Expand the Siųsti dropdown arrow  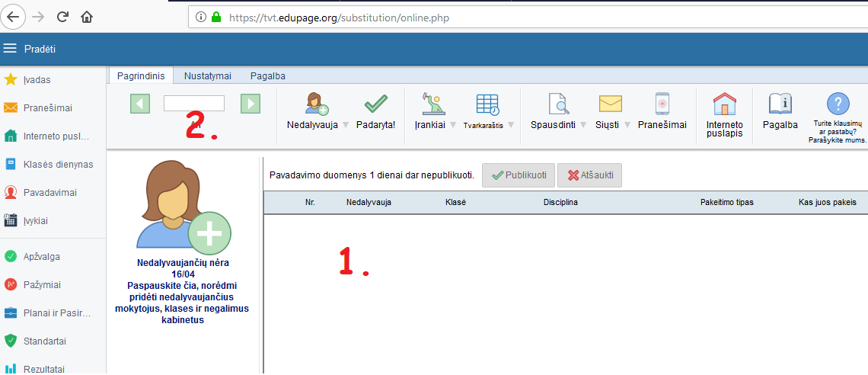point(627,125)
